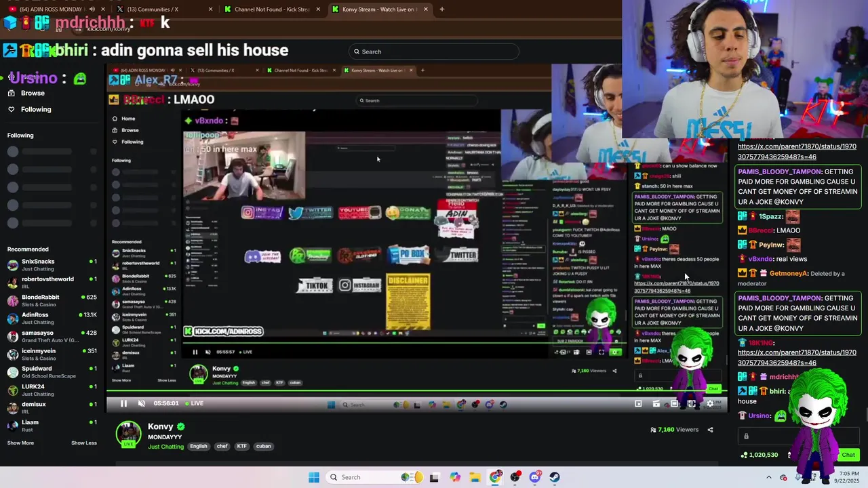Focus the Kick search field
Viewport: 868px width, 488px height.
coord(434,52)
